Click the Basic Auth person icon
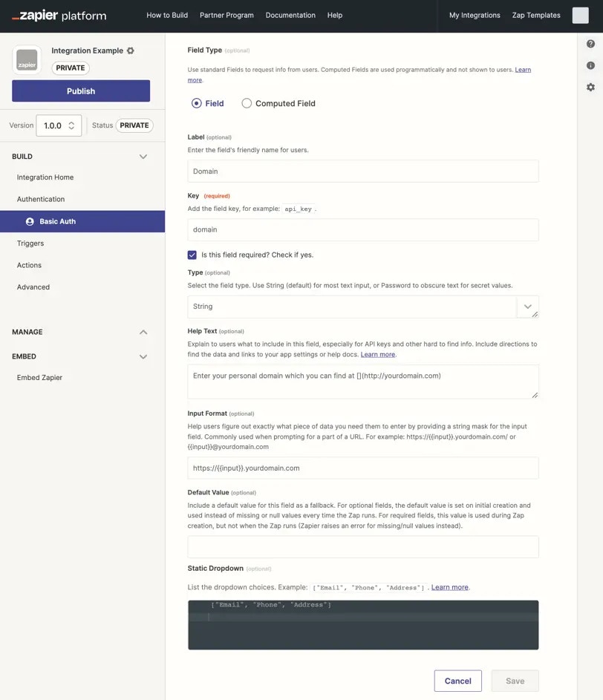The height and width of the screenshot is (700, 603). click(x=30, y=221)
